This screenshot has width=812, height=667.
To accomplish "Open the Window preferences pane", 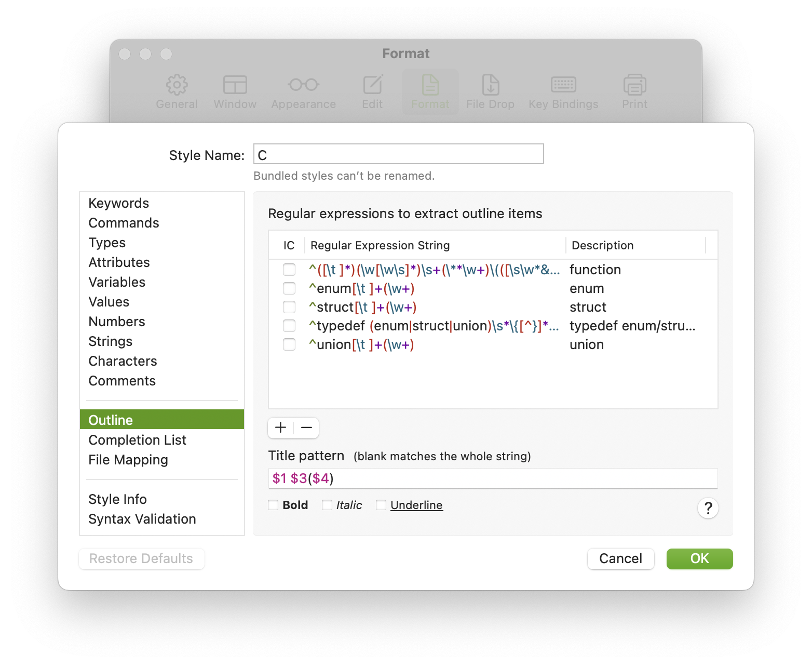I will (235, 91).
